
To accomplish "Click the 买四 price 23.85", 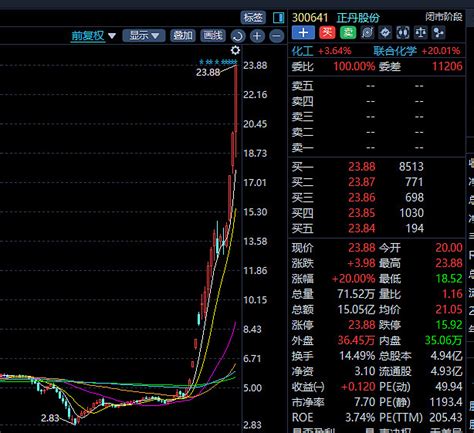I will [x=362, y=213].
